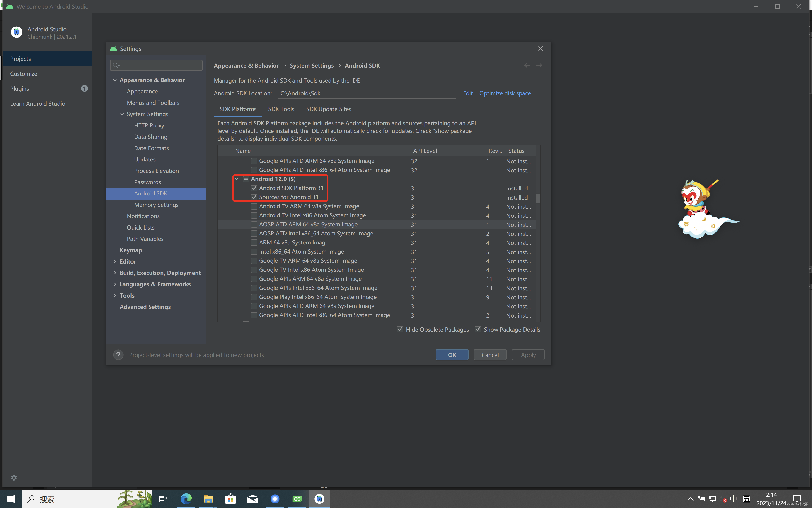Switch to the SDK Platforms tab
Screen dimensions: 812x508
(x=238, y=109)
